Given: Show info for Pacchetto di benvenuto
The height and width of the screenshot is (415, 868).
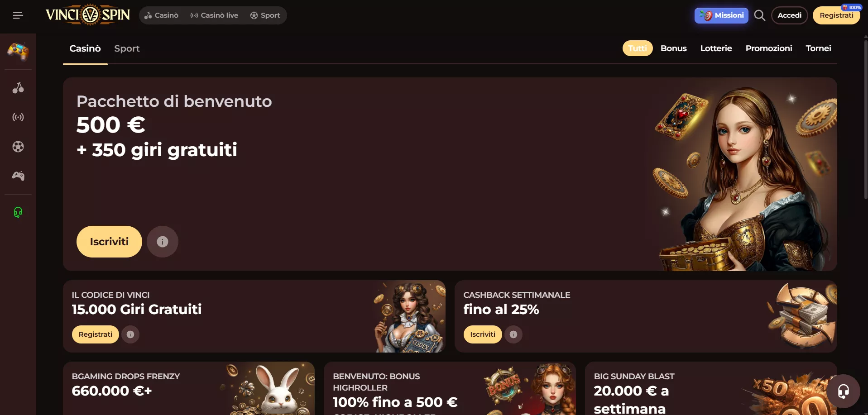Looking at the screenshot, I should click(163, 242).
